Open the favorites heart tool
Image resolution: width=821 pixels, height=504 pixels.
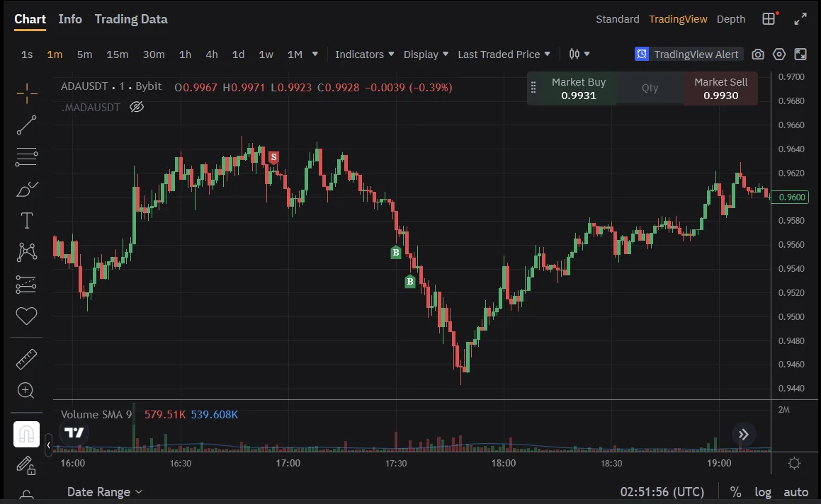click(x=27, y=316)
